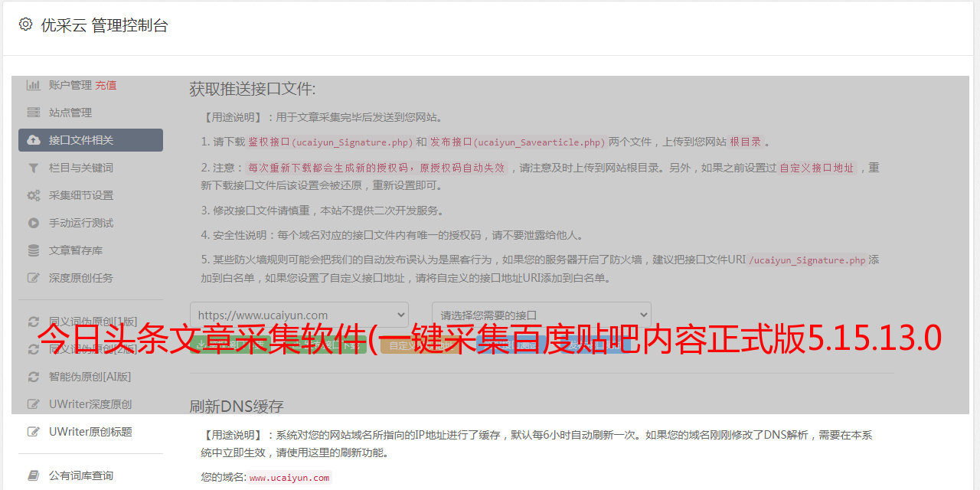Click the highlighted 根目录 text

tap(746, 142)
